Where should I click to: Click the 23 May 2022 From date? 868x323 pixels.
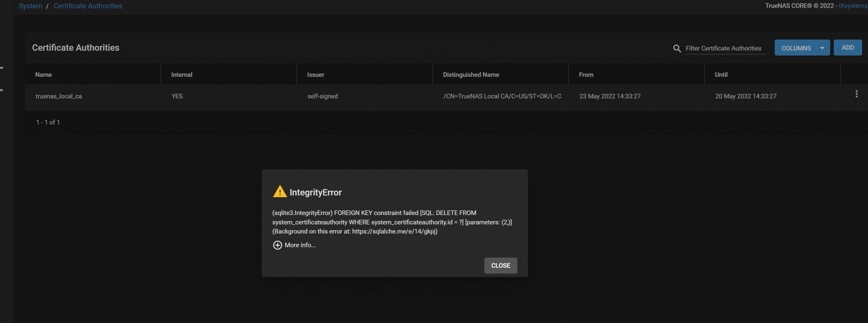[x=610, y=96]
